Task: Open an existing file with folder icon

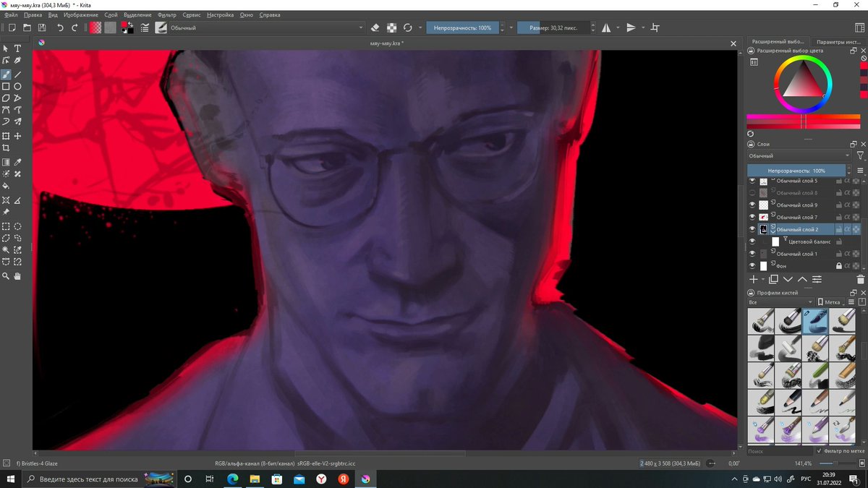Action: pyautogui.click(x=27, y=27)
